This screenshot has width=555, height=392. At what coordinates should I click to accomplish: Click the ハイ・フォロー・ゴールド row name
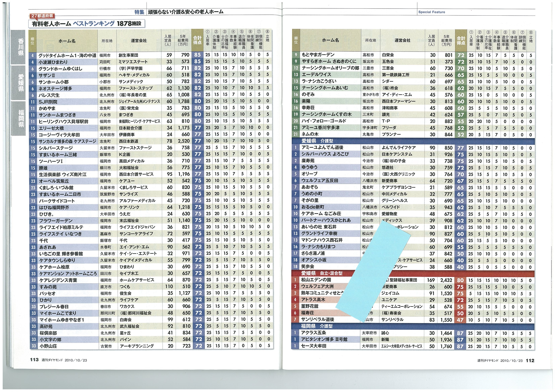click(324, 121)
